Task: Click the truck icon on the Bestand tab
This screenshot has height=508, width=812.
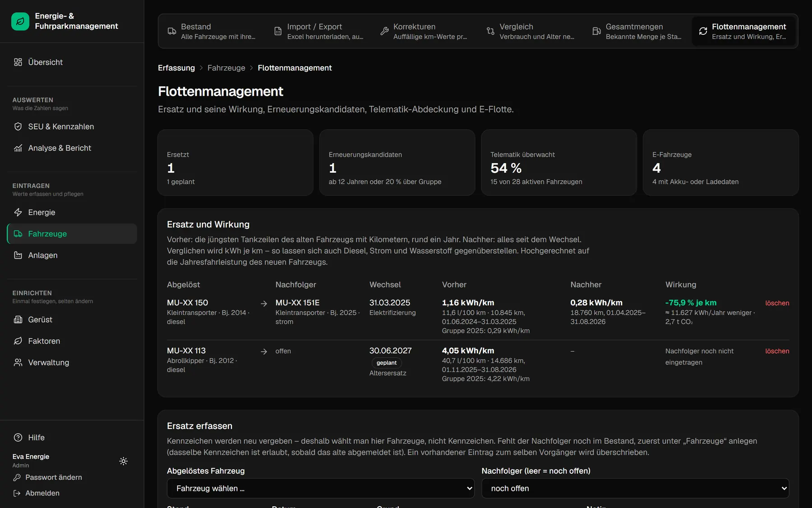Action: pyautogui.click(x=172, y=31)
